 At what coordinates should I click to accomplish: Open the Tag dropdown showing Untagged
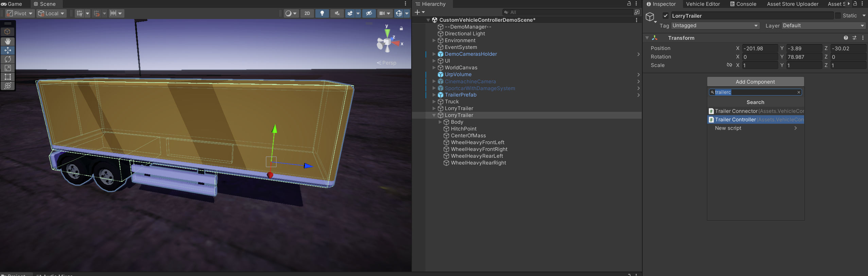[x=715, y=25]
